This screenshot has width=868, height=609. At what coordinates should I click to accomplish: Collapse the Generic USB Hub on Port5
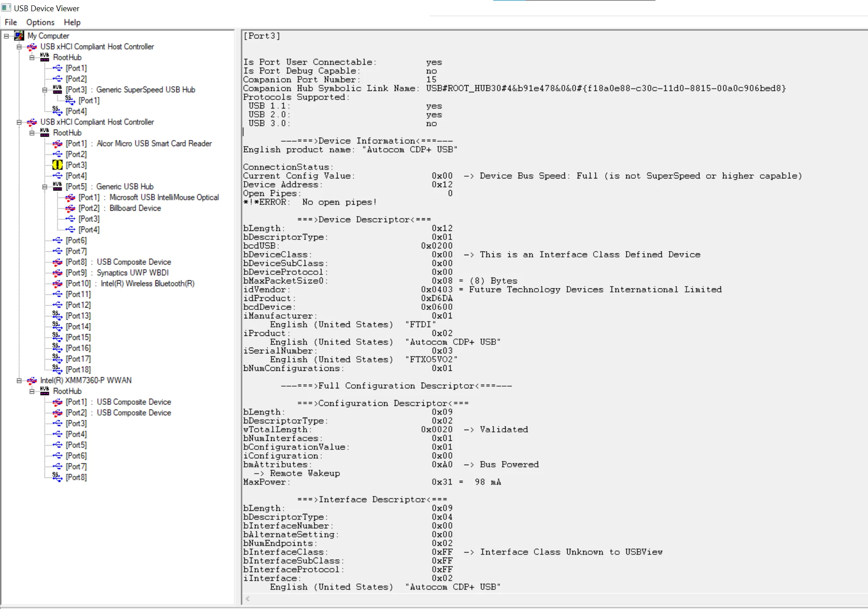[45, 187]
